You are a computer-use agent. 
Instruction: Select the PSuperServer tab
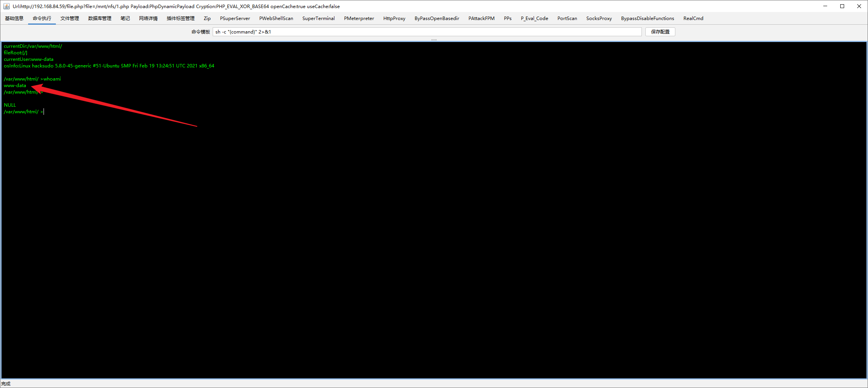pos(235,18)
